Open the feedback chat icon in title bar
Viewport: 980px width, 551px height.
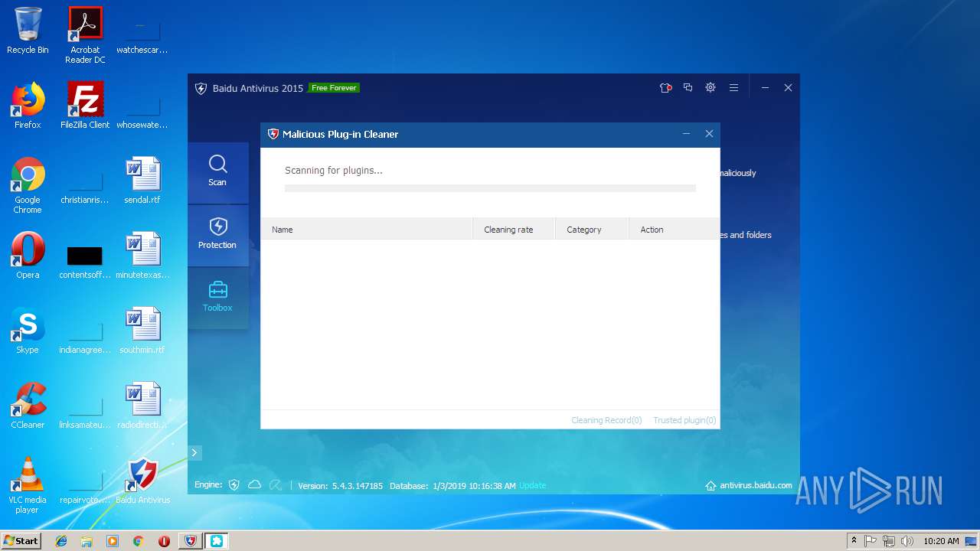pyautogui.click(x=688, y=88)
